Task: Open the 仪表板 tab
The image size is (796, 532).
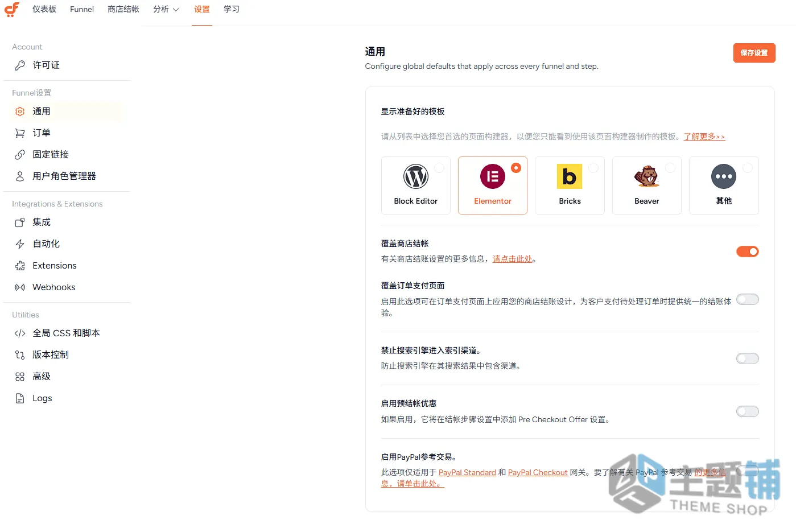Action: tap(44, 9)
